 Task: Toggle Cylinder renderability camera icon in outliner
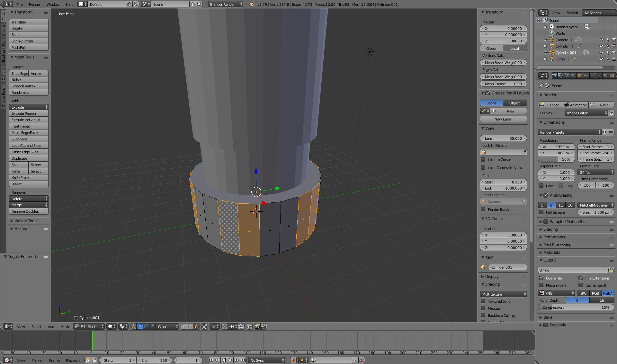pyautogui.click(x=614, y=46)
